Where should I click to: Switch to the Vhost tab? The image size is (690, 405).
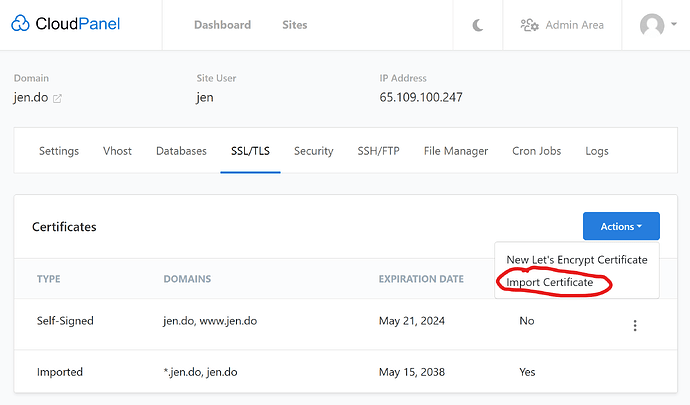117,151
